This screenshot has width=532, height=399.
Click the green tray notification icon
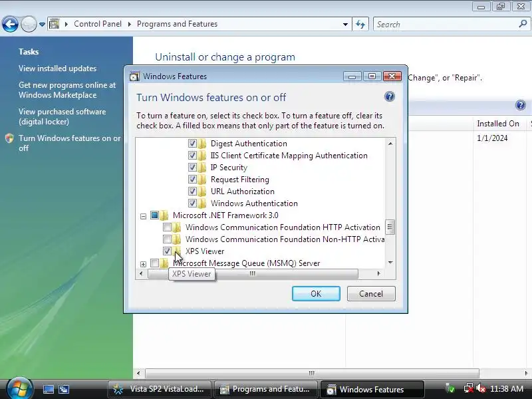[450, 388]
